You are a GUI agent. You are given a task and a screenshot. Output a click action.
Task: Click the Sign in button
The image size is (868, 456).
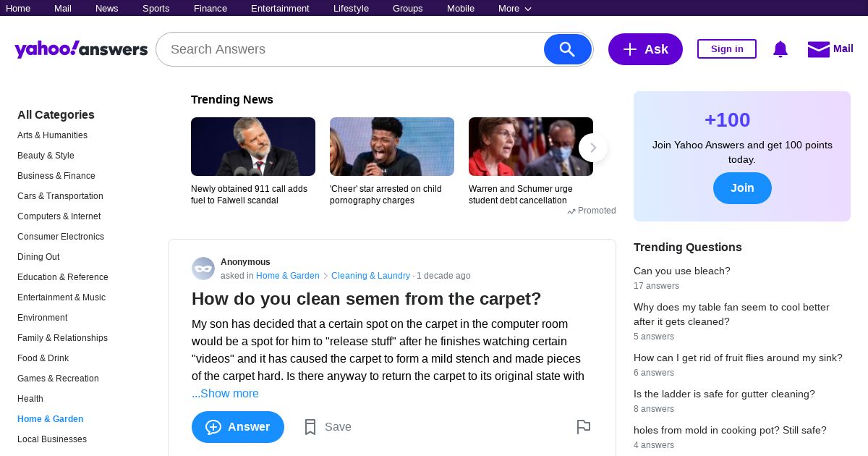point(727,49)
